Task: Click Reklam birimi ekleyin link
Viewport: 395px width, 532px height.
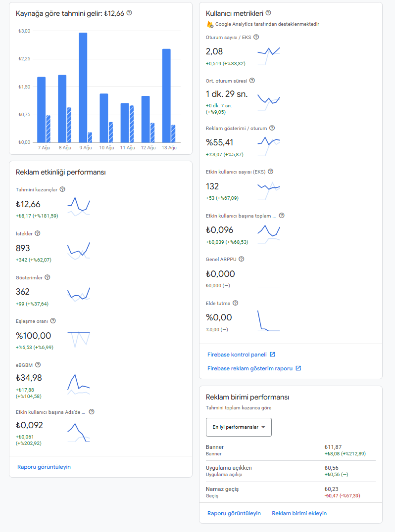Action: tap(299, 513)
